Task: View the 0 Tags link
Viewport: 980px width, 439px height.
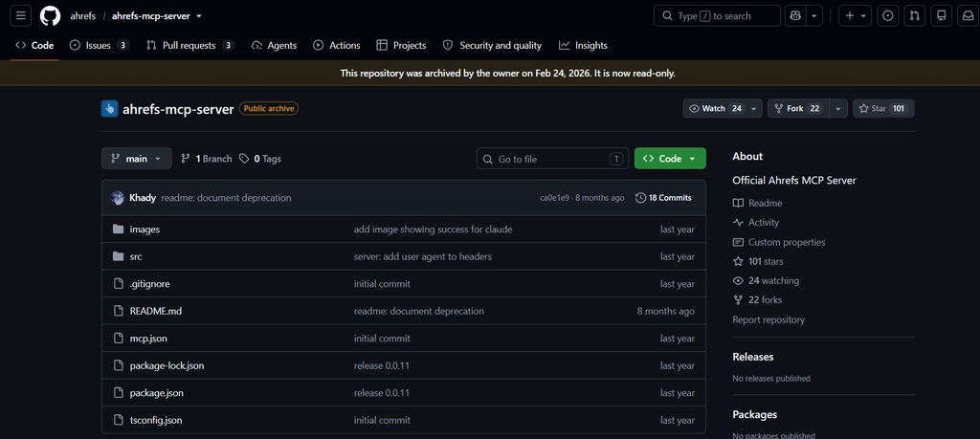Action: point(260,159)
